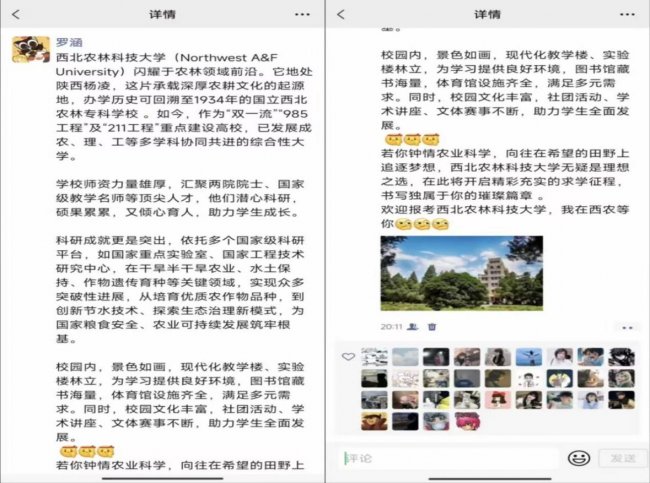Tap back arrow in right panel header
This screenshot has width=650, height=483.
(341, 14)
